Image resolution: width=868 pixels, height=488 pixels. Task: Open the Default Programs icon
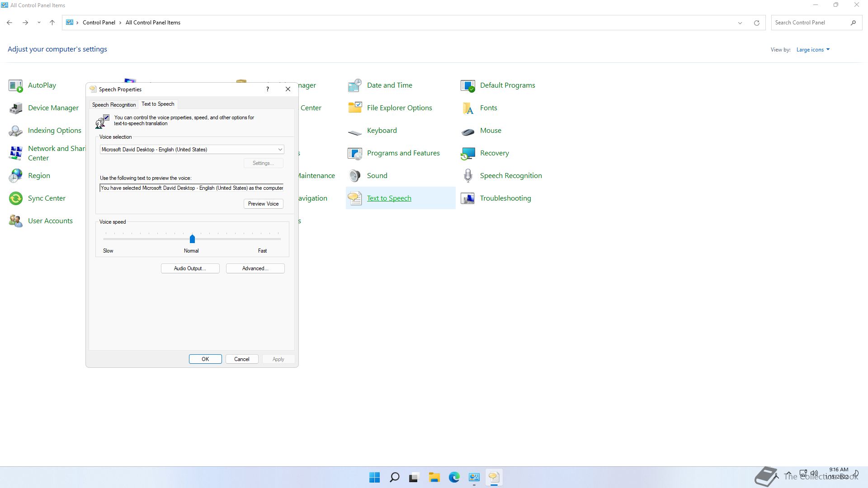click(468, 85)
